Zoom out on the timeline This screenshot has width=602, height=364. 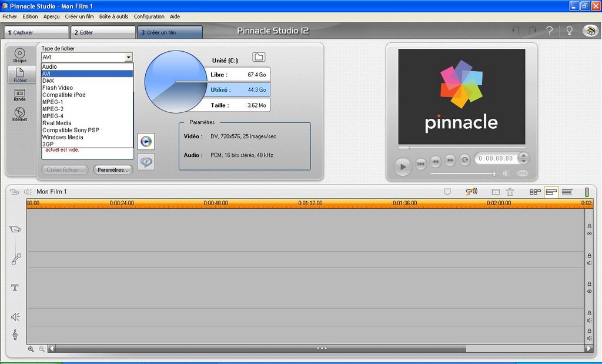[42, 349]
